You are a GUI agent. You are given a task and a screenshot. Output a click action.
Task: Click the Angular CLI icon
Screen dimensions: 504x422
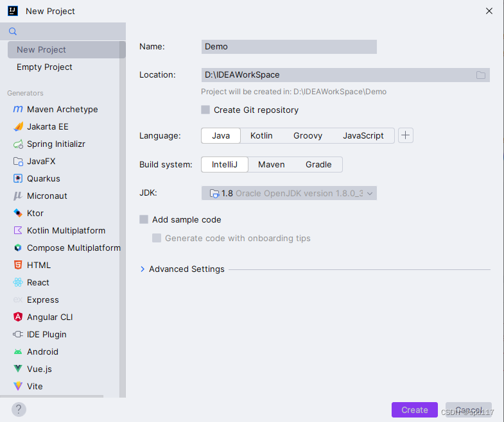pos(18,317)
